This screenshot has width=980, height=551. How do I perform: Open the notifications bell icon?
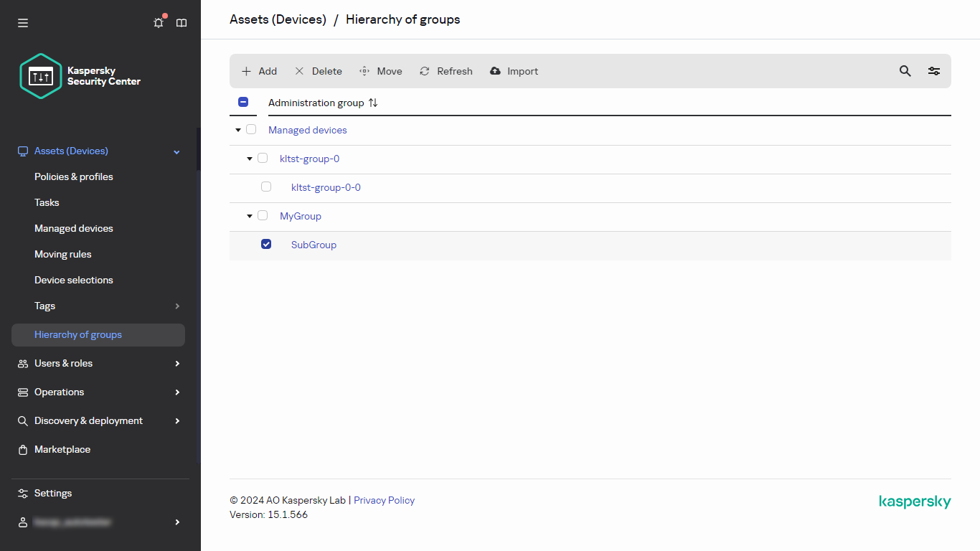pyautogui.click(x=159, y=23)
